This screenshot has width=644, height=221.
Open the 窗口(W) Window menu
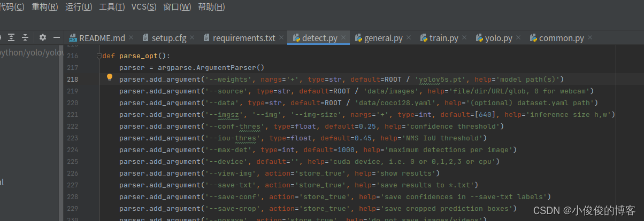(177, 7)
